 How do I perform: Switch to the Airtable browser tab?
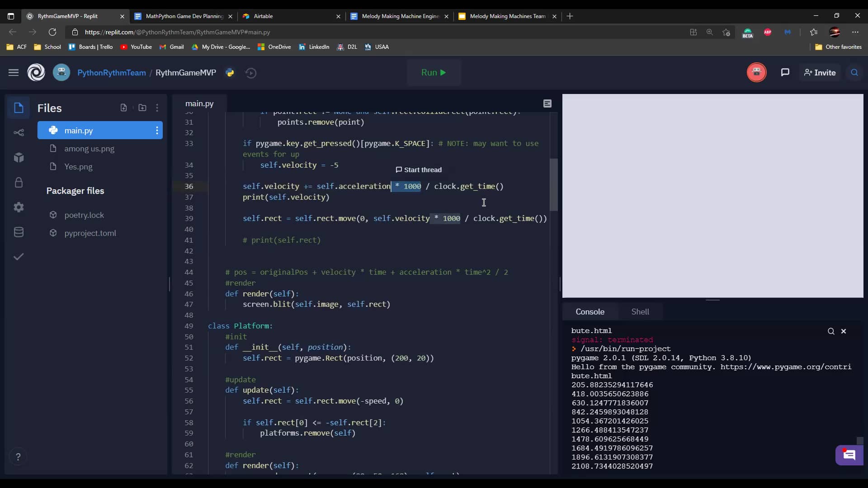264,16
